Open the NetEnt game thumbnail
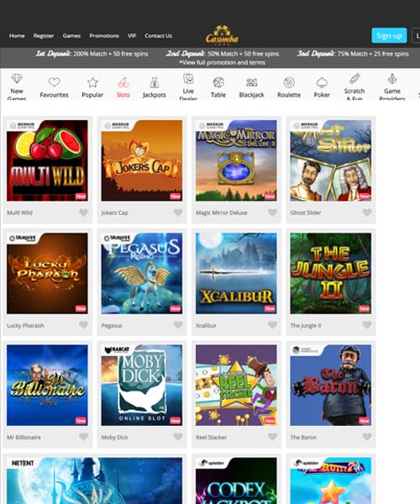The height and width of the screenshot is (504, 420). point(94,480)
